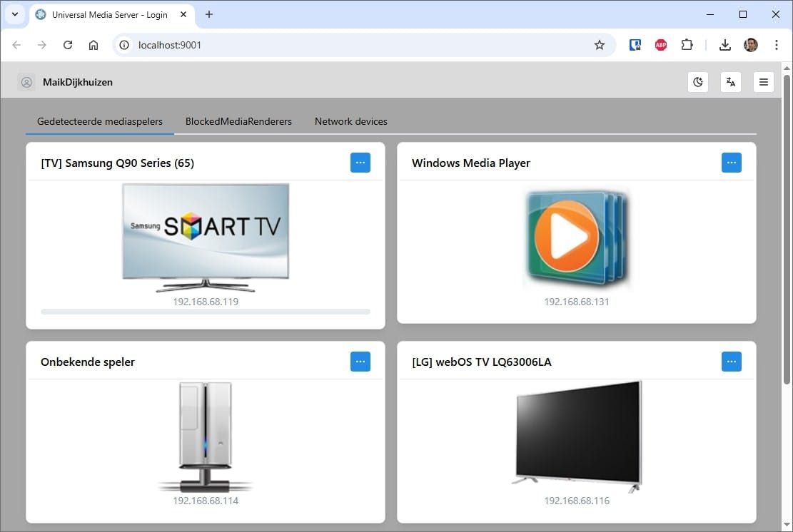Click the browser extensions puzzle icon
Image resolution: width=793 pixels, height=532 pixels.
[x=687, y=44]
